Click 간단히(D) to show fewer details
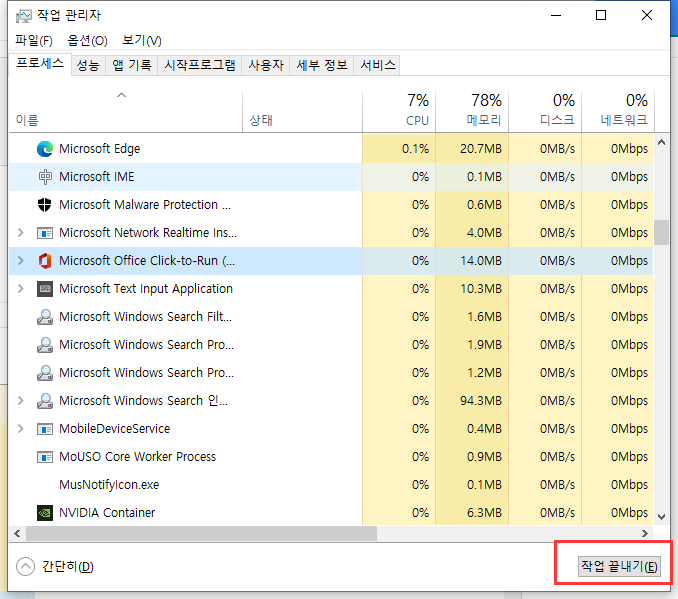Viewport: 678px width, 599px height. click(67, 567)
